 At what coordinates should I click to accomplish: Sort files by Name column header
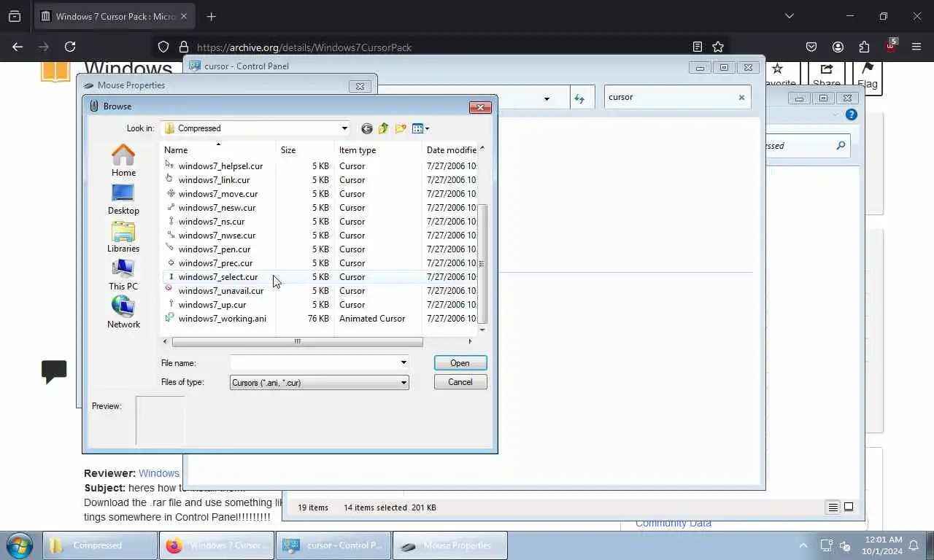point(217,149)
